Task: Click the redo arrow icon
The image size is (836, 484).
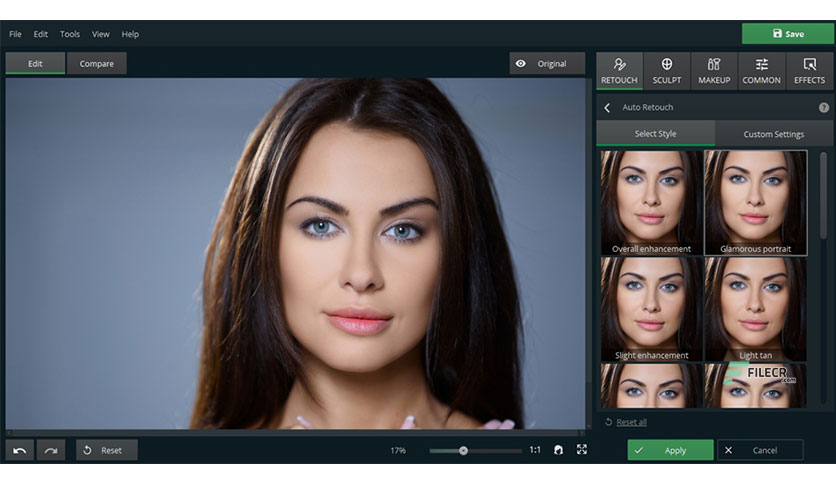Action: tap(51, 450)
